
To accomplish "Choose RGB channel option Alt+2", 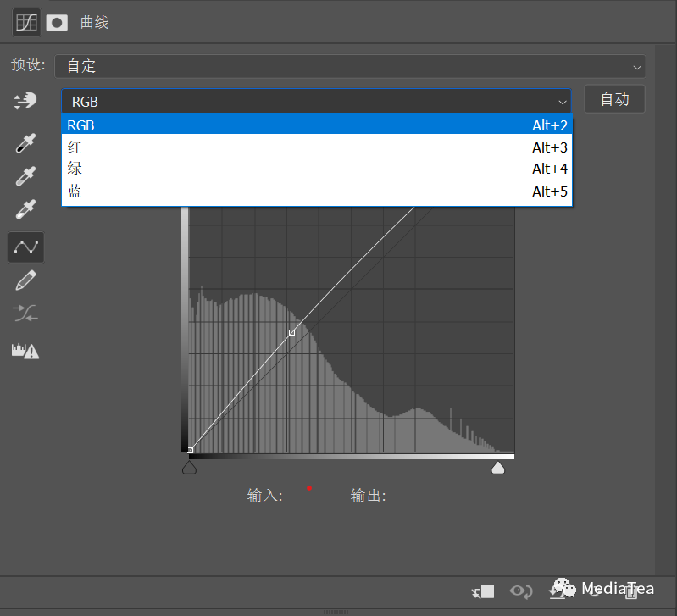I will 317,125.
